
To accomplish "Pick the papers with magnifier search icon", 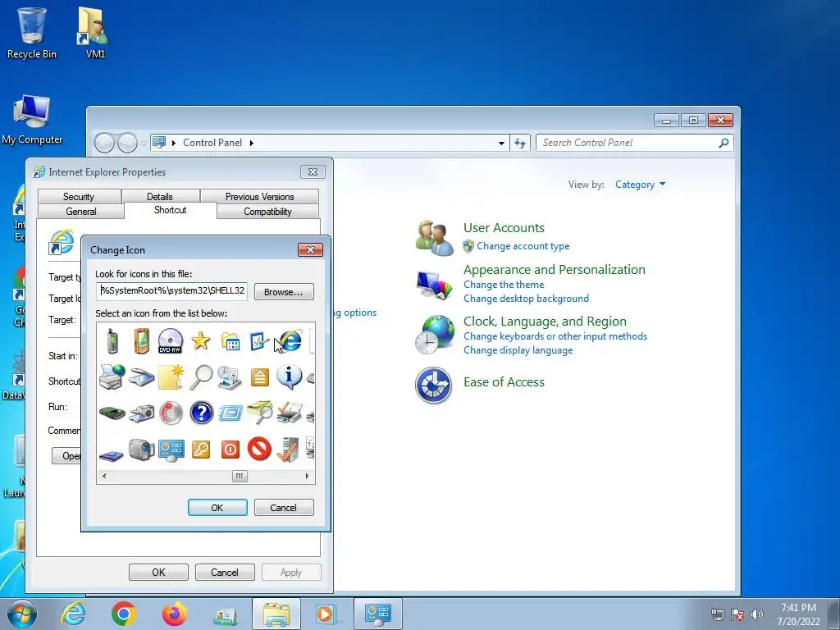I will tap(260, 413).
